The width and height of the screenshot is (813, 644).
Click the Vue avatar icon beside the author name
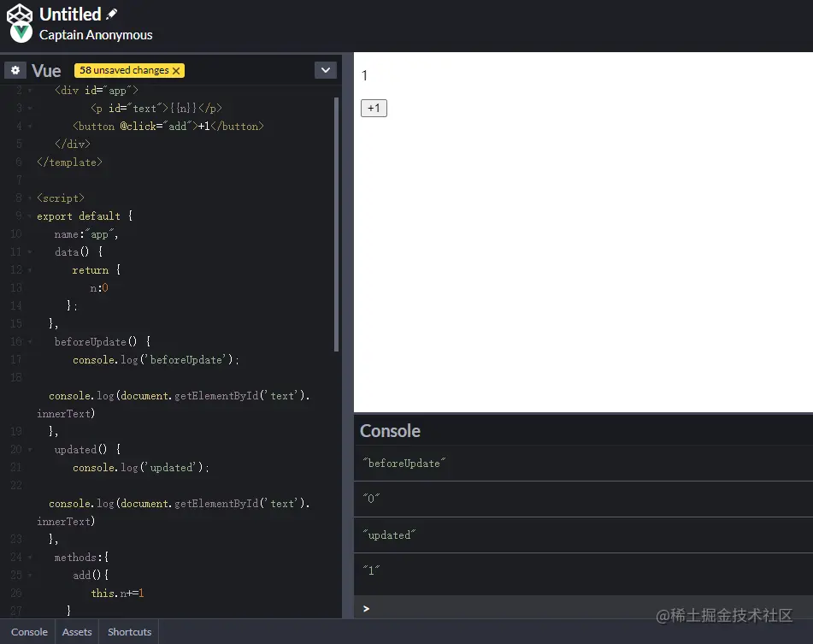tap(21, 33)
